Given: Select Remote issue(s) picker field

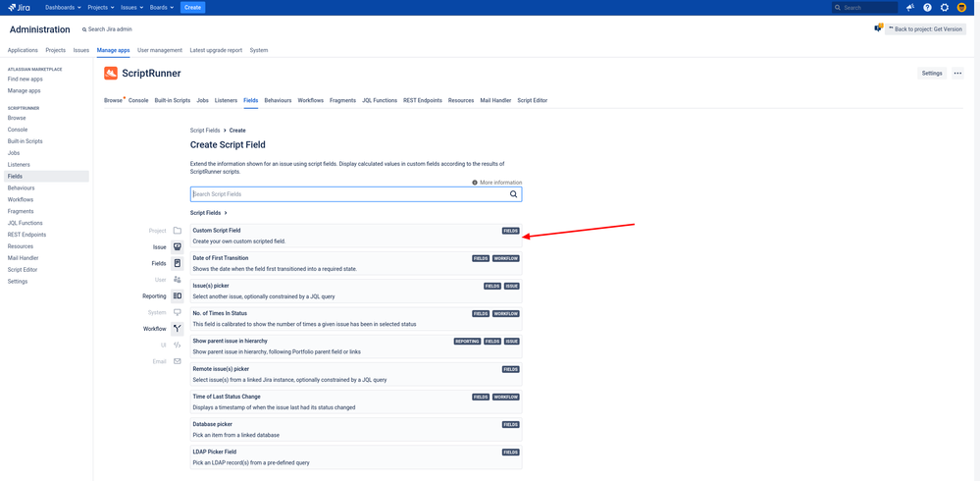Looking at the screenshot, I should 356,374.
